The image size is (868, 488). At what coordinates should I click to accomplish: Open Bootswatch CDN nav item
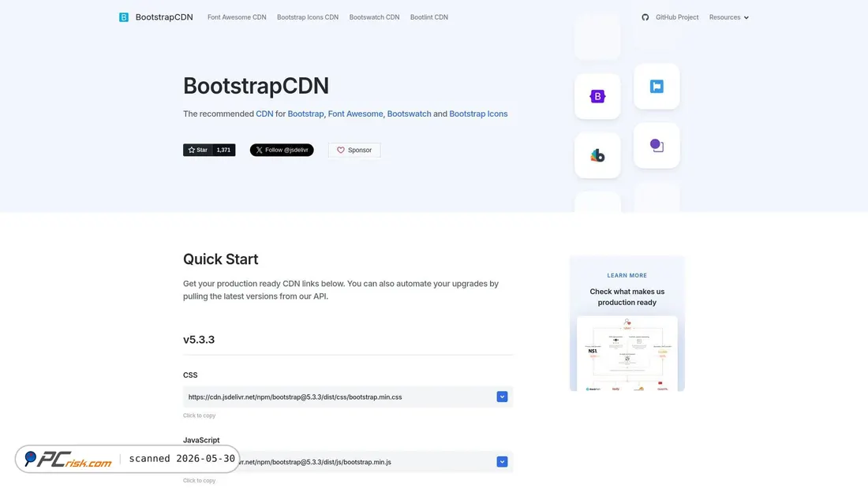pyautogui.click(x=374, y=17)
